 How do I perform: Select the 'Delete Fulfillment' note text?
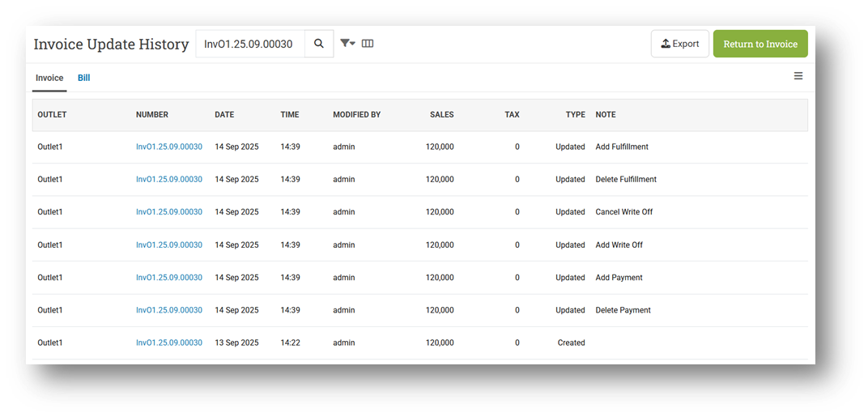click(x=626, y=180)
